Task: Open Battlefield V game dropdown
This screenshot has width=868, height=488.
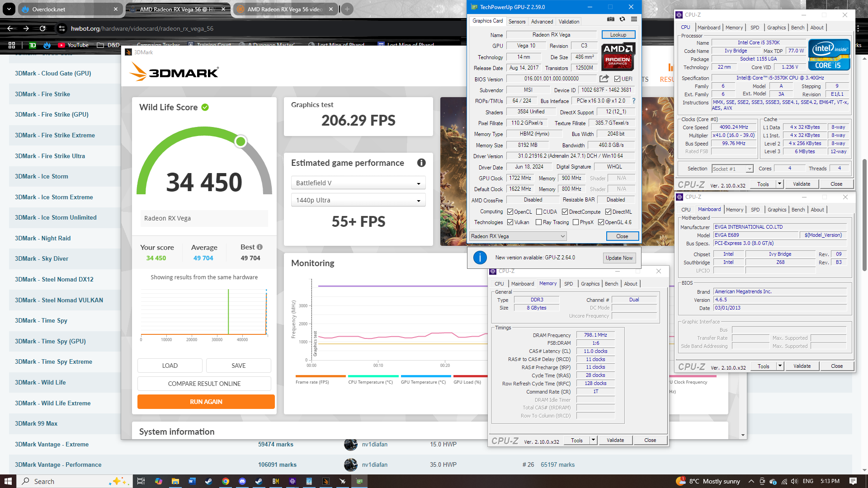Action: tap(358, 183)
